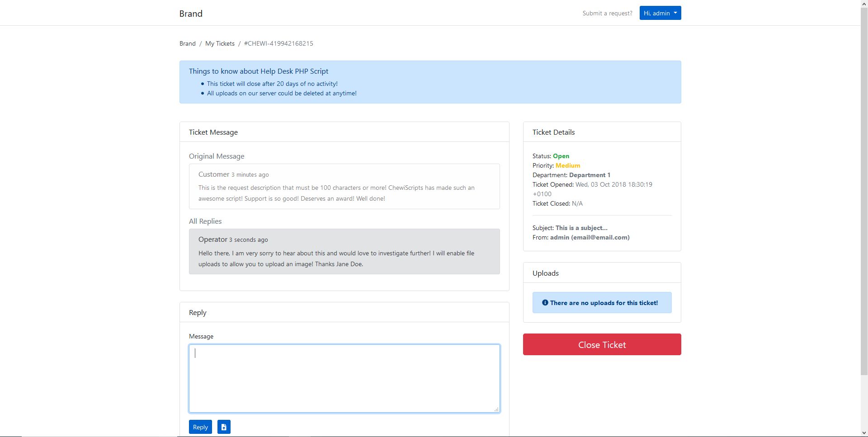
Task: Click the admin email sender text
Action: (590, 237)
